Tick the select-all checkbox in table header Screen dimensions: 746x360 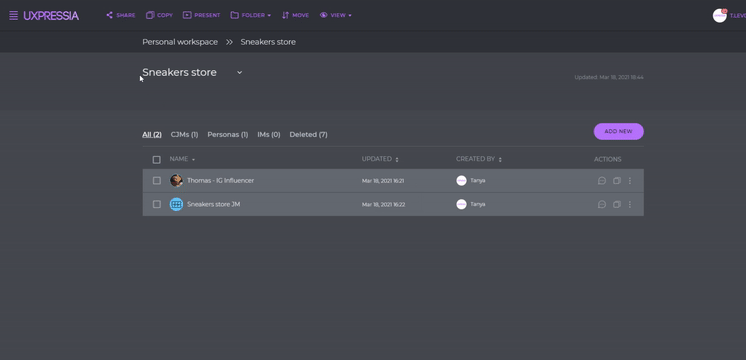coord(157,160)
